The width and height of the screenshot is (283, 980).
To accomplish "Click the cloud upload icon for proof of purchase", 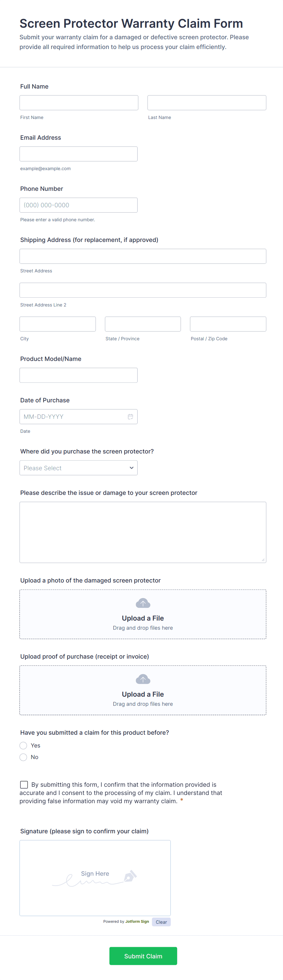I will (143, 679).
